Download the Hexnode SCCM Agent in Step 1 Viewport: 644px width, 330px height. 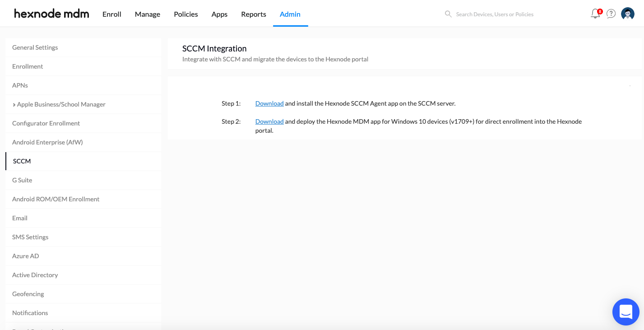tap(269, 103)
